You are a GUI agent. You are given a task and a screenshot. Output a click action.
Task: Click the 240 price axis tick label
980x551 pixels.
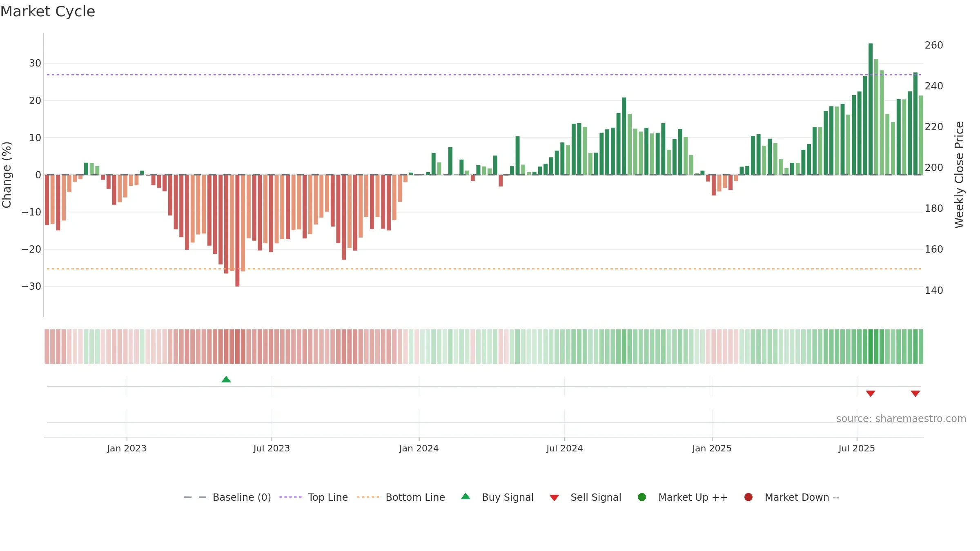coord(934,86)
